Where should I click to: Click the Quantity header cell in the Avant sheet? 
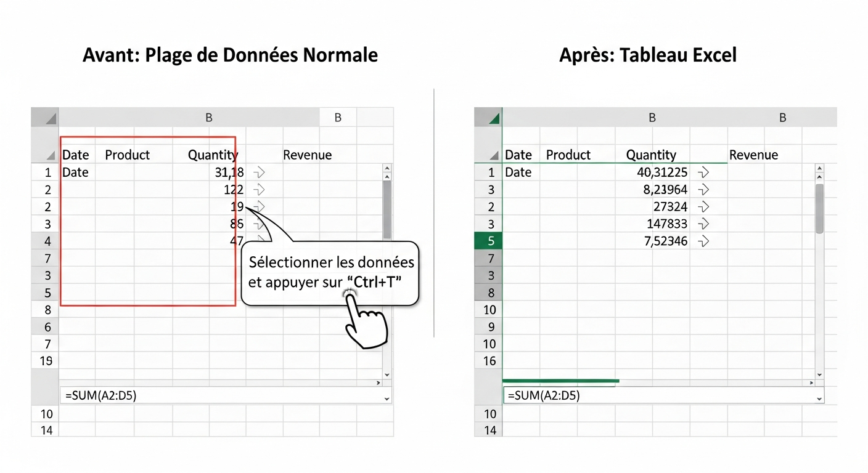tap(213, 155)
